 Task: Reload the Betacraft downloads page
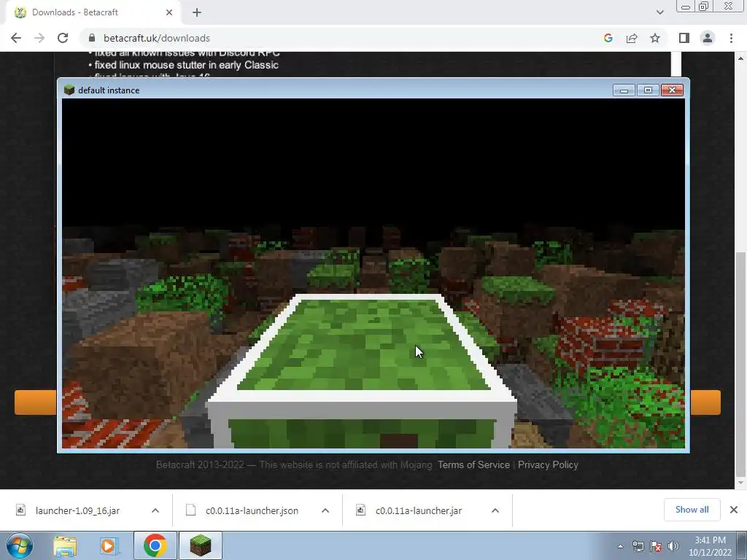coord(63,38)
